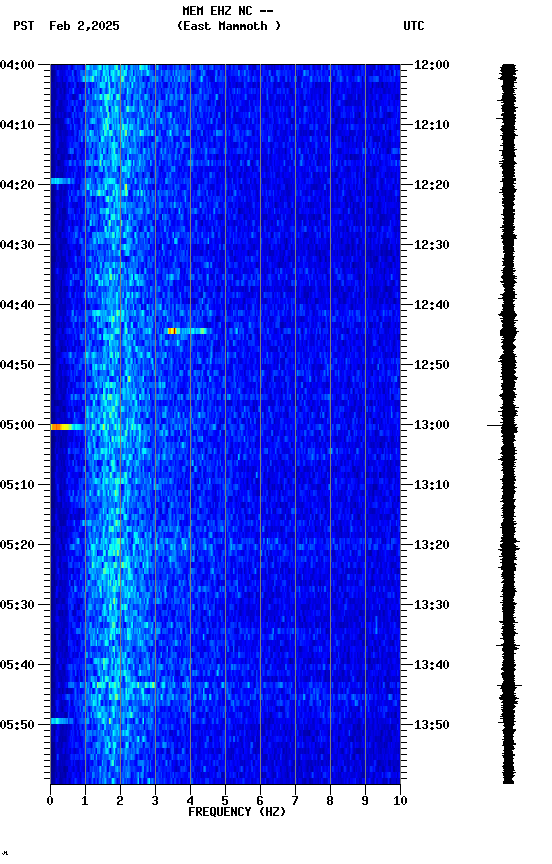This screenshot has width=552, height=864.
Task: Click the frequency axis label '6'
Action: pyautogui.click(x=260, y=801)
